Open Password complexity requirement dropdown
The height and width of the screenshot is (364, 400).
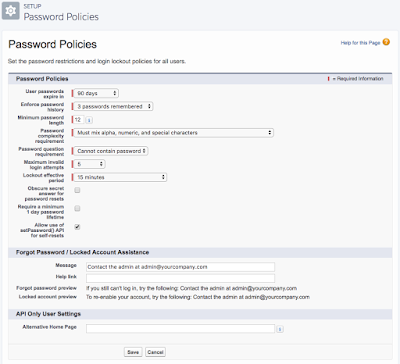click(x=173, y=133)
